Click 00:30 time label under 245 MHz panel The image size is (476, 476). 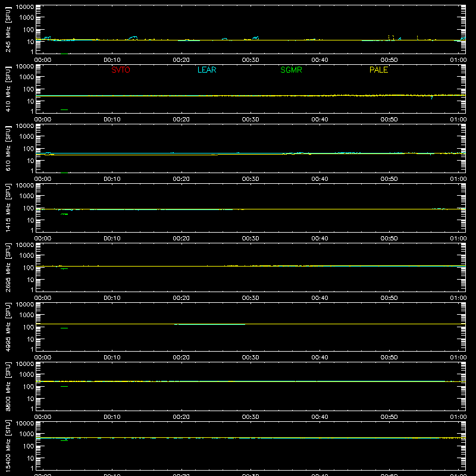[x=250, y=60]
